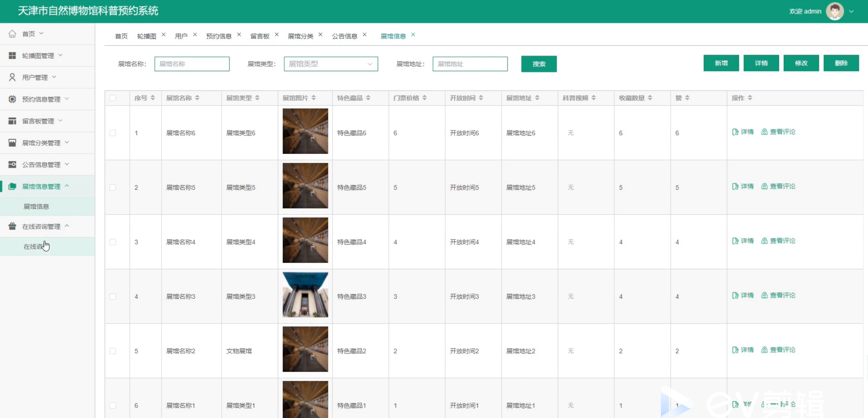Close the 轮播图 tab
Image resolution: width=868 pixels, height=418 pixels.
(164, 35)
